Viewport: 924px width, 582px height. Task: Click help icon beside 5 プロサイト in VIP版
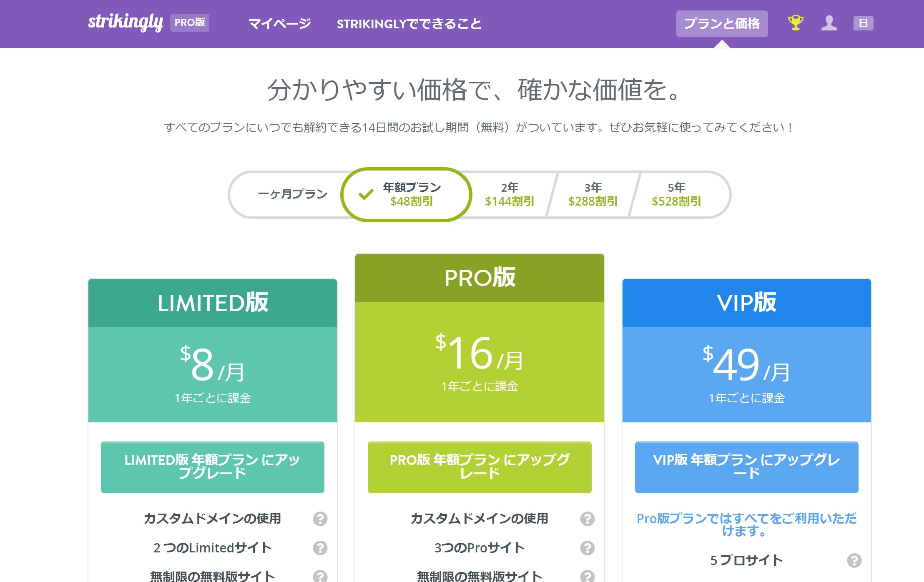(855, 560)
